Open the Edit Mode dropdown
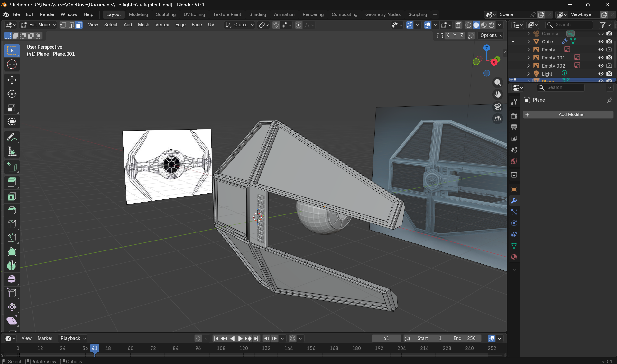The width and height of the screenshot is (617, 364). pos(38,25)
